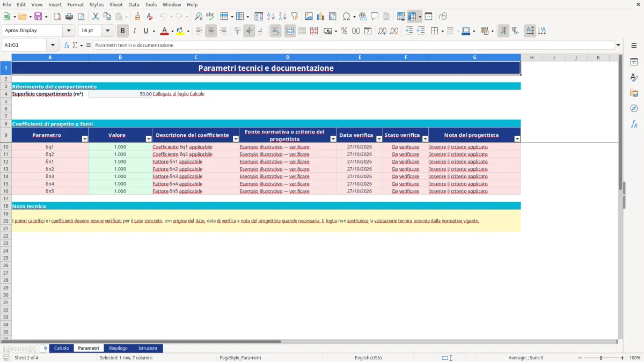Click English (USA) language in status bar
This screenshot has width=644, height=362.
pyautogui.click(x=368, y=358)
